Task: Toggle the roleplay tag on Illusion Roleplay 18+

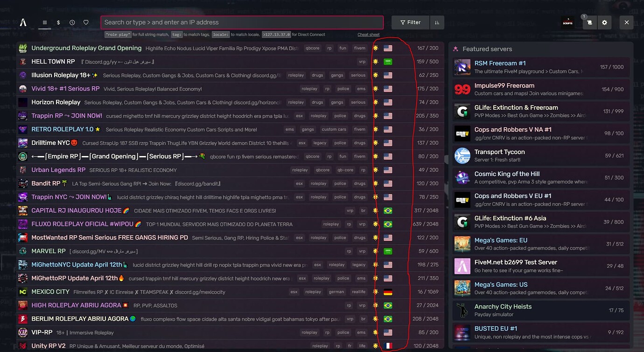Action: click(297, 75)
